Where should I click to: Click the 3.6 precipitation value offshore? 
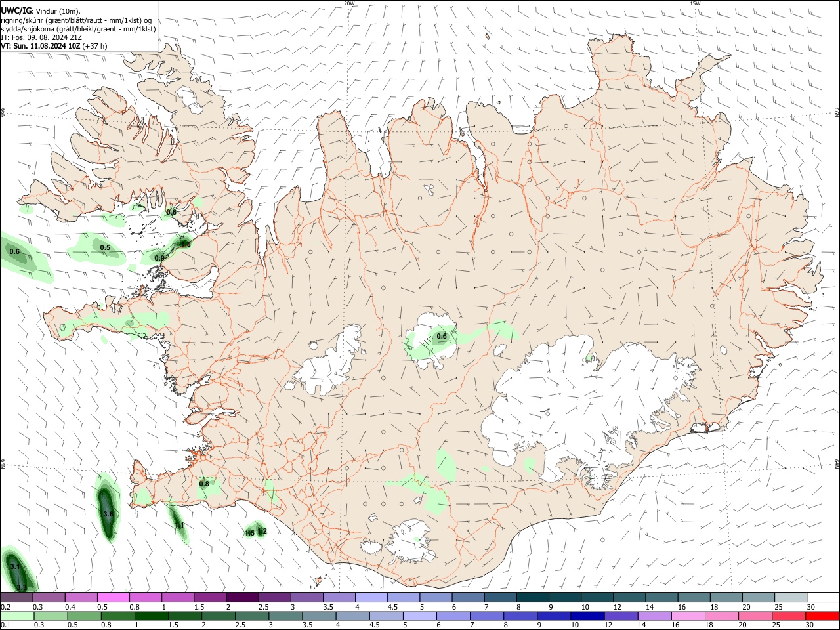(x=109, y=514)
